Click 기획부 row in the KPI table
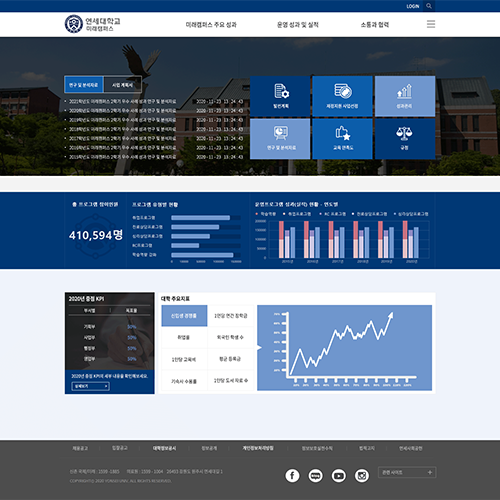 point(109,327)
